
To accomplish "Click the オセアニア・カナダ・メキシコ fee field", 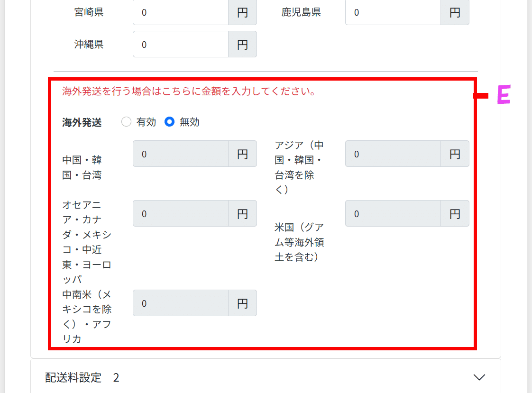I will [x=181, y=214].
